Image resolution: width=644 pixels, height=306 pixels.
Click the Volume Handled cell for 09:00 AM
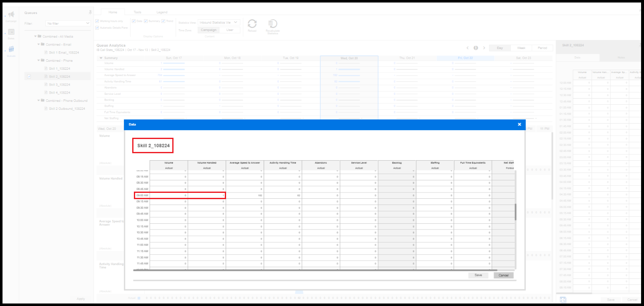[206, 195]
